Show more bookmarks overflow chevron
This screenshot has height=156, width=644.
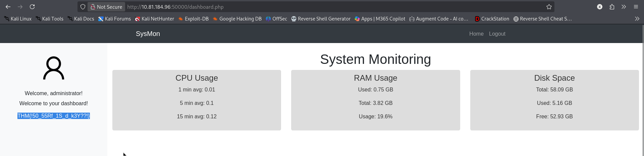pyautogui.click(x=637, y=19)
